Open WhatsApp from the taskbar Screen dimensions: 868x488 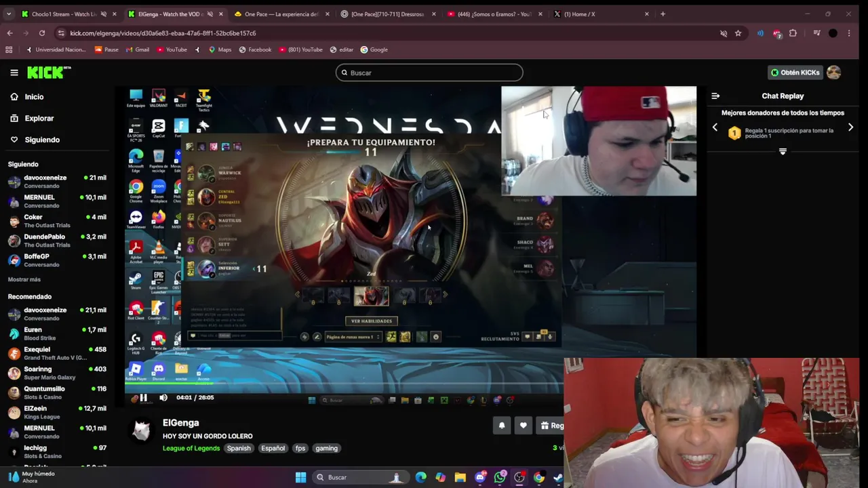coord(500,477)
